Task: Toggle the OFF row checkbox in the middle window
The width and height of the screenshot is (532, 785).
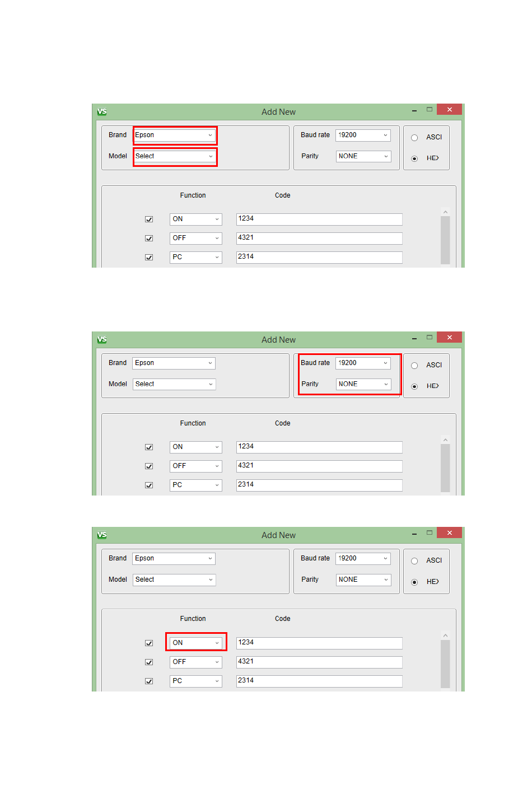Action: (149, 466)
